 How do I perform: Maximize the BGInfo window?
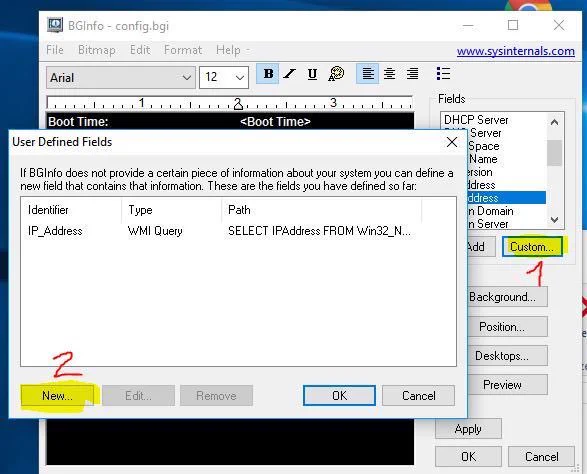(x=513, y=25)
